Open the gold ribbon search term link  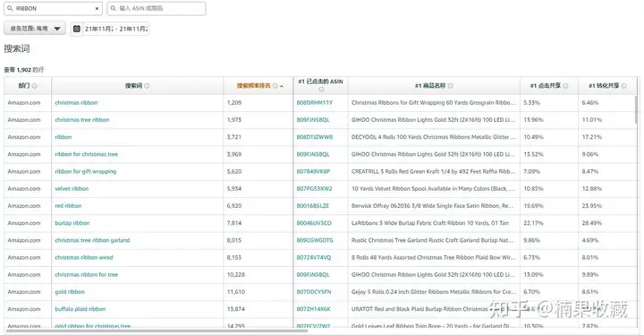coord(70,292)
